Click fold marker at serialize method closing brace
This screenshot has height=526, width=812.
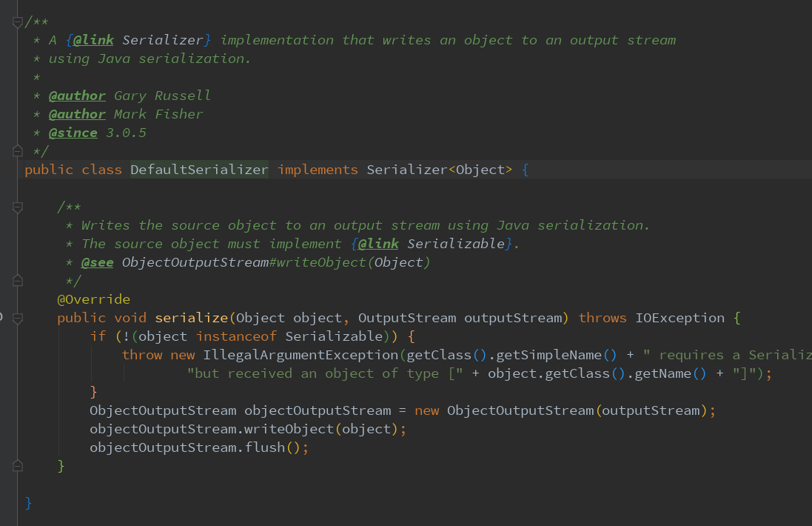18,466
